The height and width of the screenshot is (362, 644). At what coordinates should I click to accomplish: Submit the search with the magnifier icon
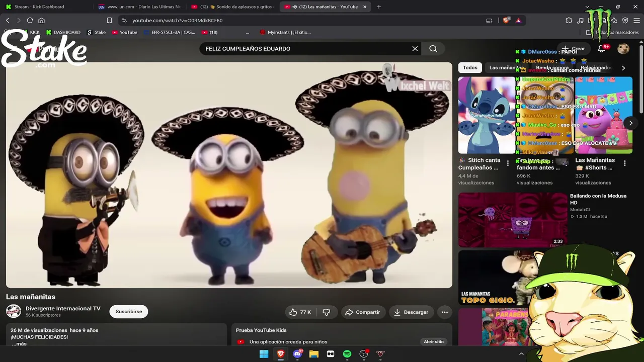click(x=433, y=49)
